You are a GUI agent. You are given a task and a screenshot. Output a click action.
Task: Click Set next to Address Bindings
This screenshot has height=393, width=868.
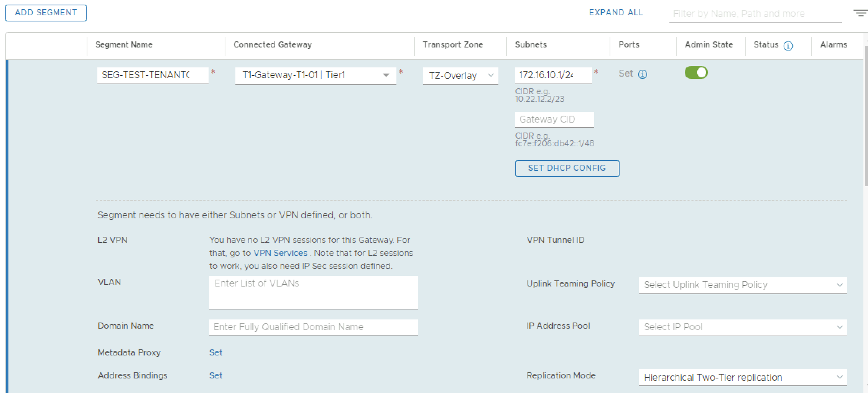pos(216,376)
